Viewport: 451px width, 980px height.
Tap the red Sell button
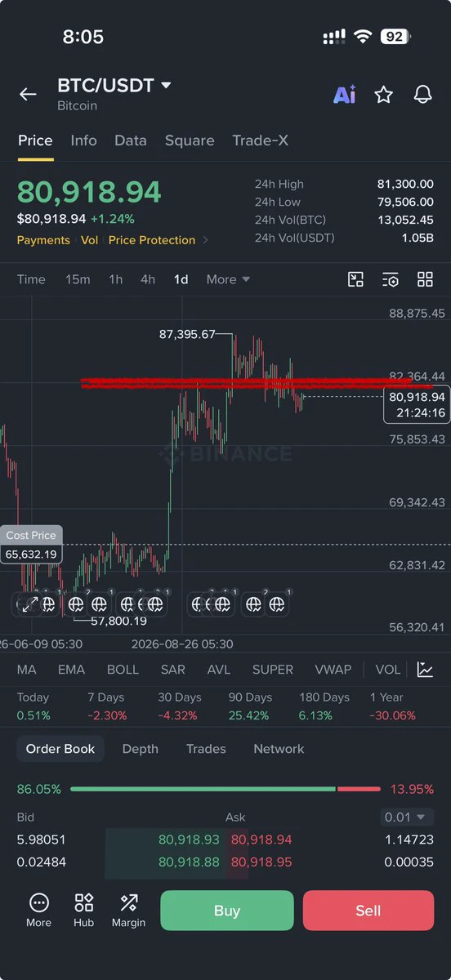tap(368, 911)
